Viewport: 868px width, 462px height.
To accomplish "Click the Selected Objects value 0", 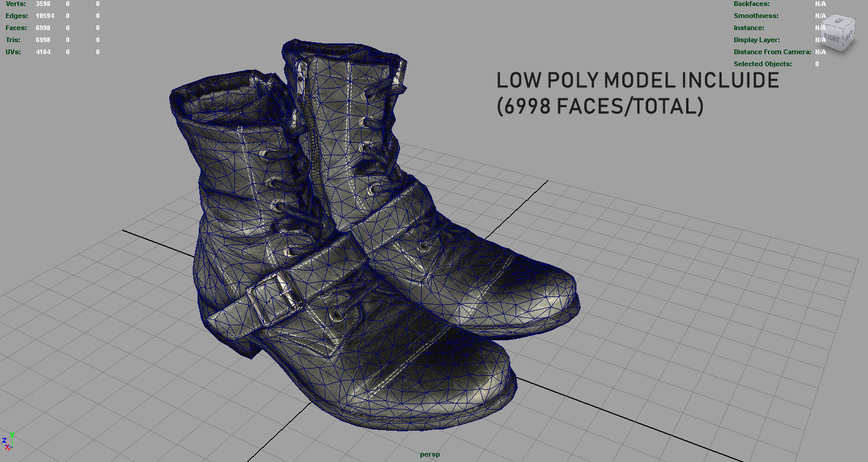I will pos(817,64).
